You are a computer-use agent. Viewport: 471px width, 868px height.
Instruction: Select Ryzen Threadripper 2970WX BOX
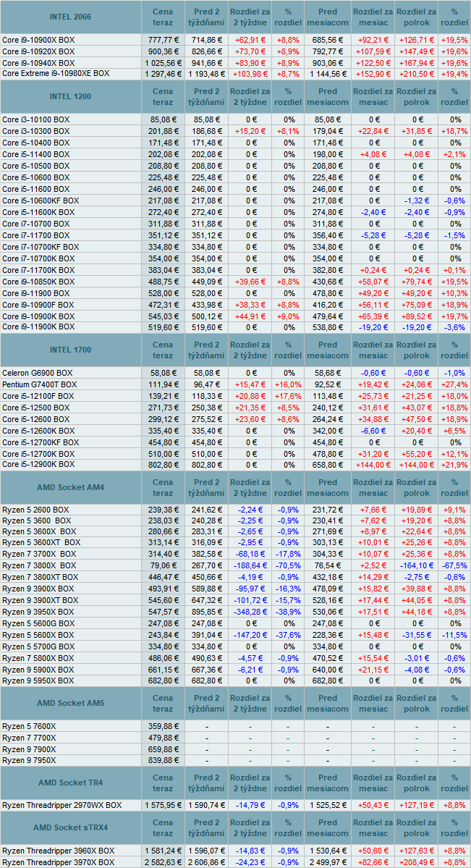point(62,806)
